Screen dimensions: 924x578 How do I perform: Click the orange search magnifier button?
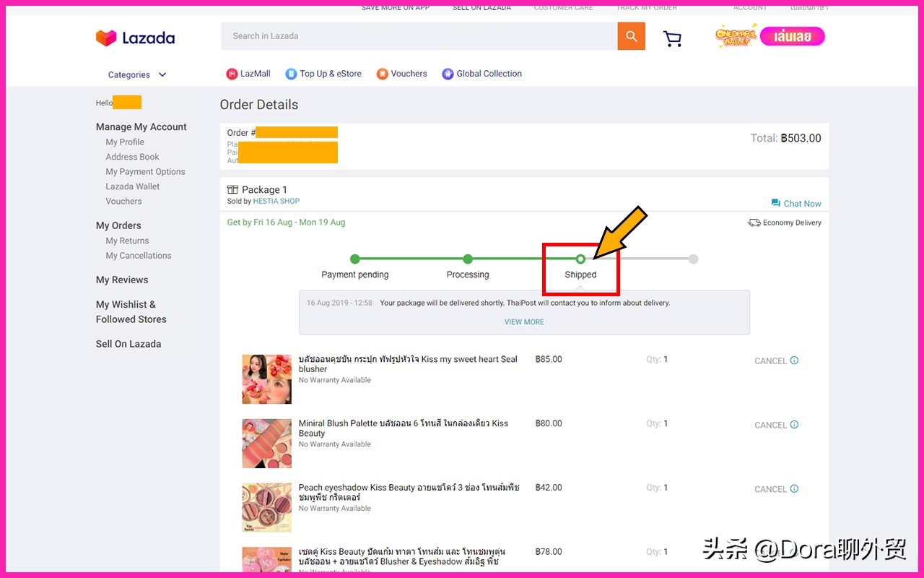631,36
